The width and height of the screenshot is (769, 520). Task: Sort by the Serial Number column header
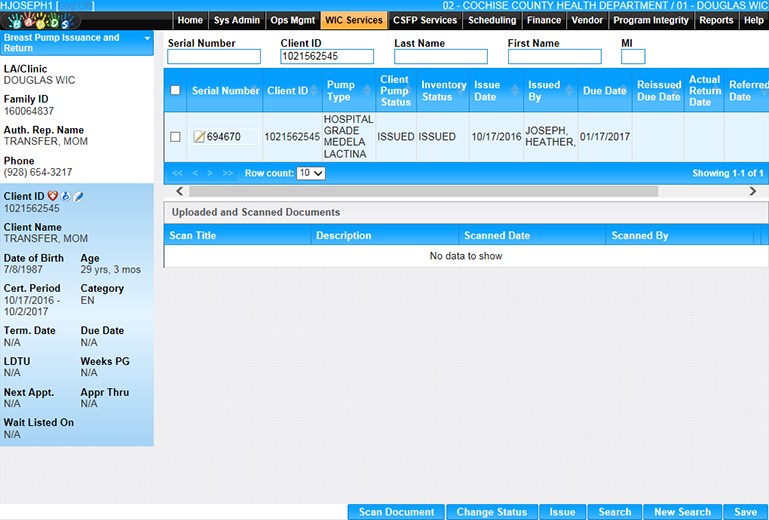pos(225,91)
